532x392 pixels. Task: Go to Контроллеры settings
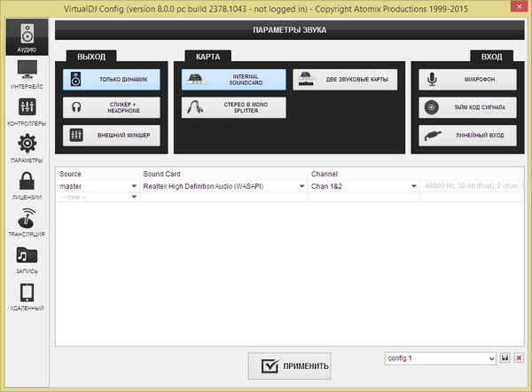tap(26, 111)
